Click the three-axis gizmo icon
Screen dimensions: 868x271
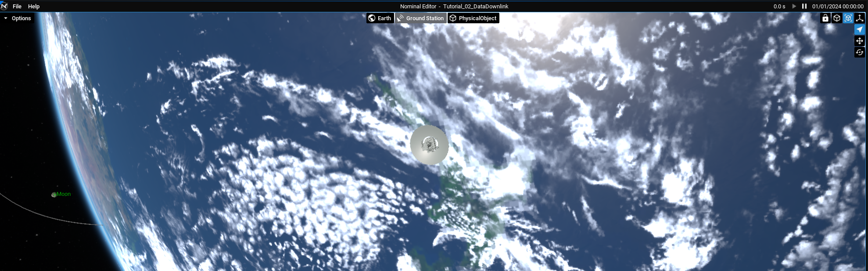[860, 18]
